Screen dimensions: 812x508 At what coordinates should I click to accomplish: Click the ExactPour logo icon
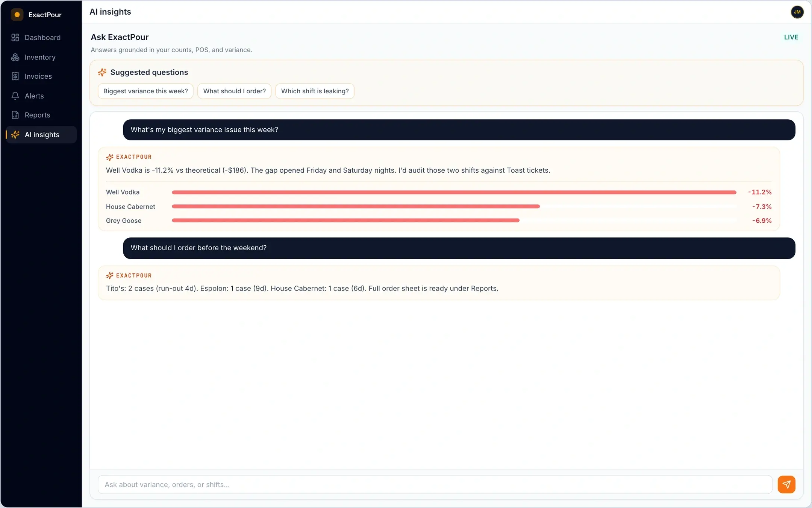17,15
